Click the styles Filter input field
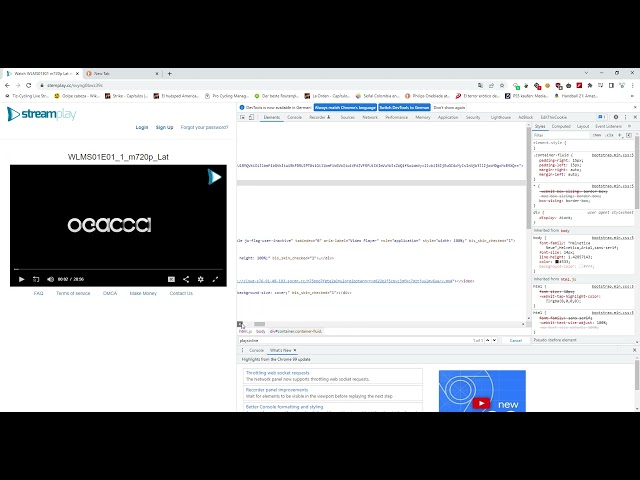The height and width of the screenshot is (480, 640). [x=561, y=135]
